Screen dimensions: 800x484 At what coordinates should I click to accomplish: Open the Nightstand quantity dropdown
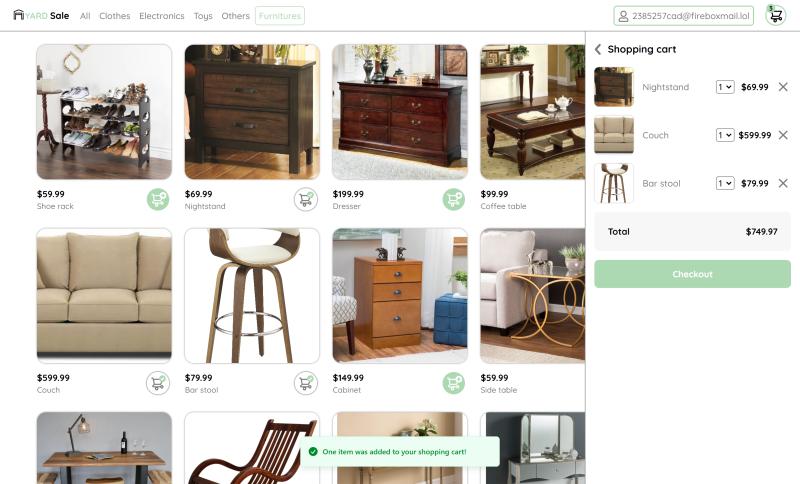pyautogui.click(x=725, y=87)
